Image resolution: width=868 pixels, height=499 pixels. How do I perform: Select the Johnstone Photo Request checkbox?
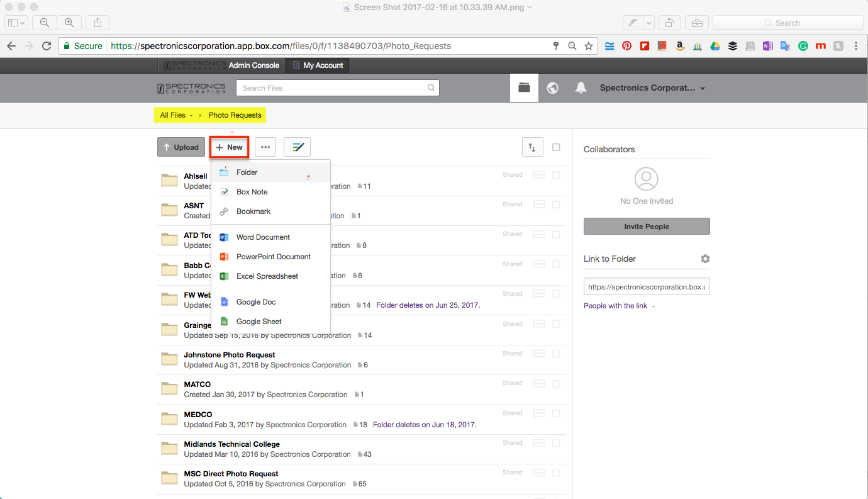click(x=556, y=354)
